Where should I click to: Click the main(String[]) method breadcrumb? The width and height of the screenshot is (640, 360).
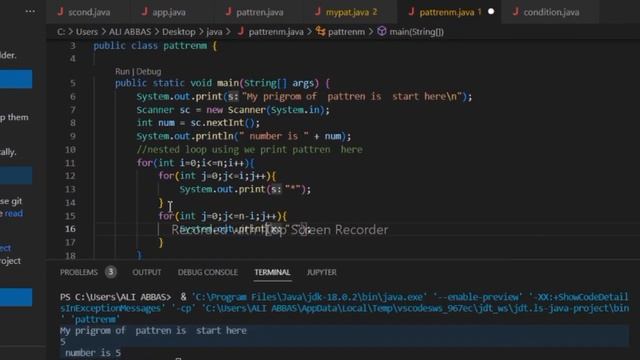point(416,32)
